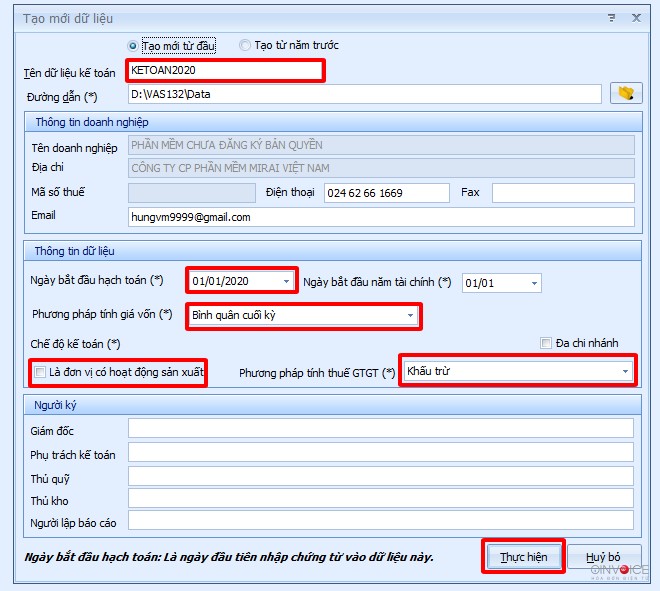
Task: Click the 'Tên dữ liệu kế toán' text field
Action: (225, 70)
